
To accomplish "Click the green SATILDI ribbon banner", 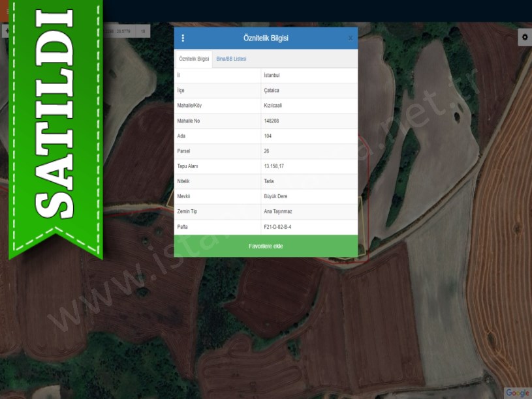I will (x=55, y=124).
